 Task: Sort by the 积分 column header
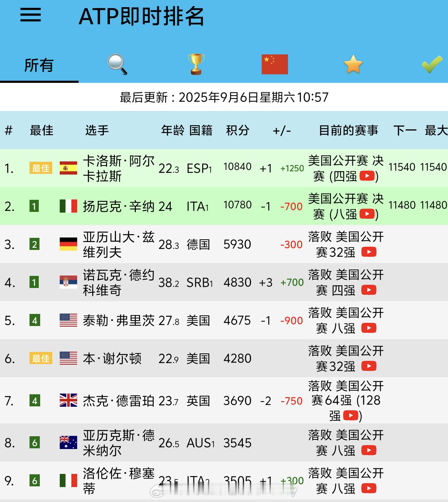point(238,130)
